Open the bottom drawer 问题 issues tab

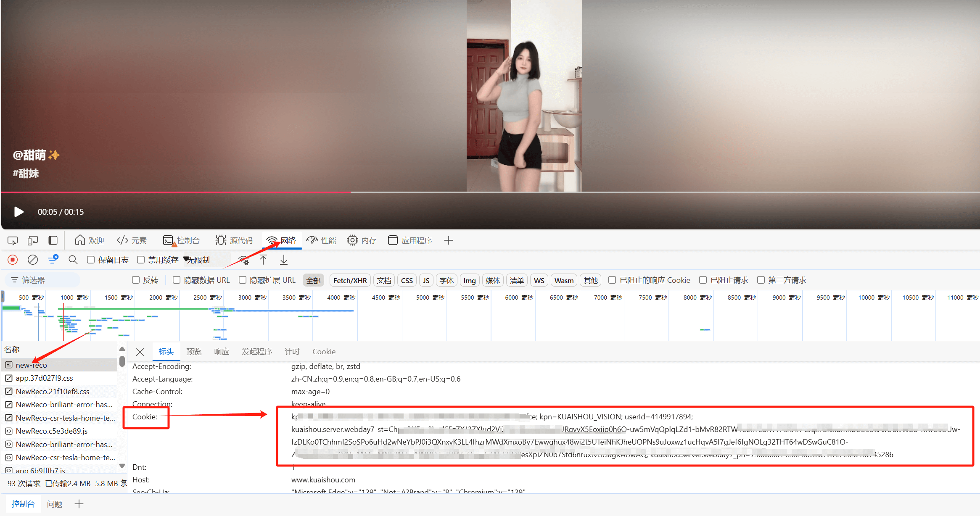55,504
